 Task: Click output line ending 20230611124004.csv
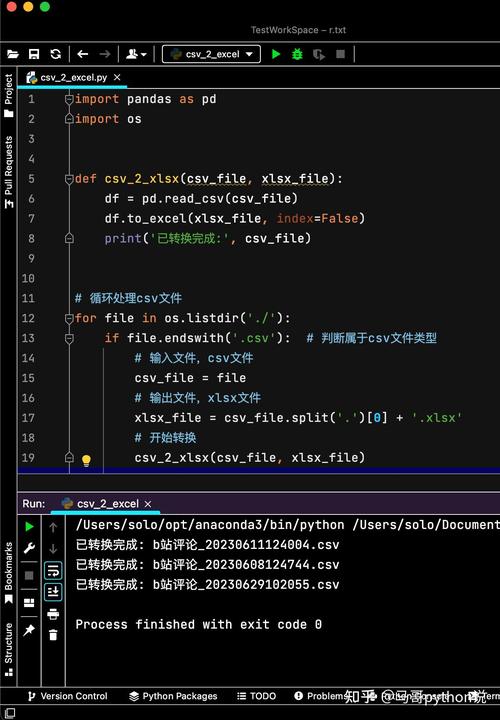click(208, 545)
